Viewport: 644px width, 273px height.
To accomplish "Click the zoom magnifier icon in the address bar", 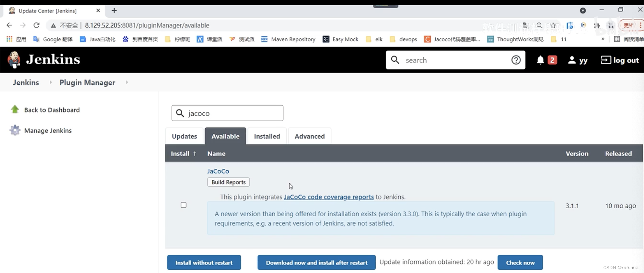I will (x=539, y=26).
